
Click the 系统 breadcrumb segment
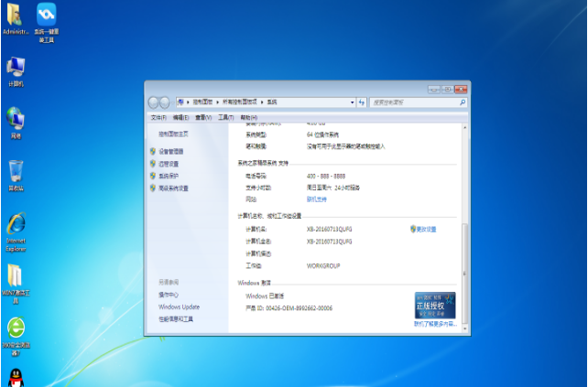click(272, 102)
